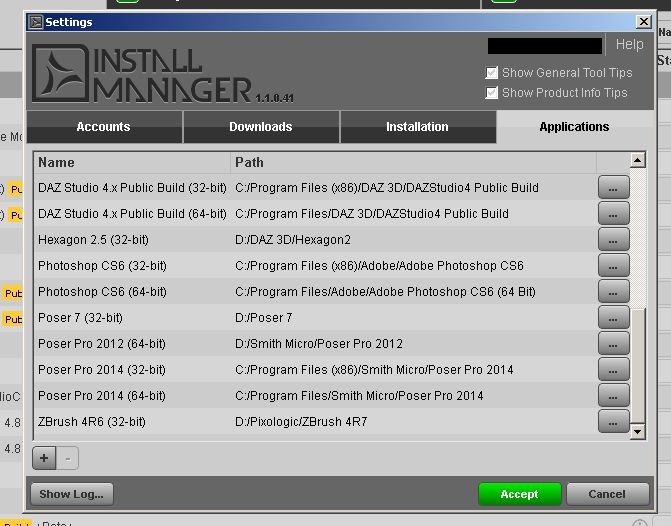Click the scrollbar down arrow

click(638, 431)
